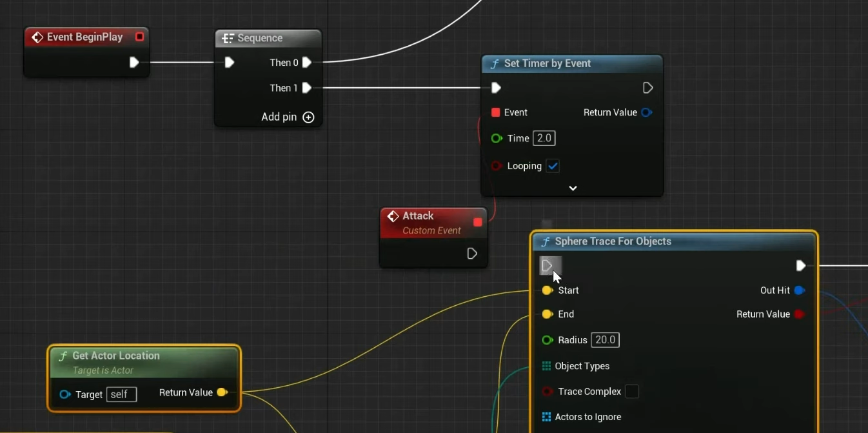Click the Attack custom event execution pin
The width and height of the screenshot is (868, 433).
(x=472, y=254)
